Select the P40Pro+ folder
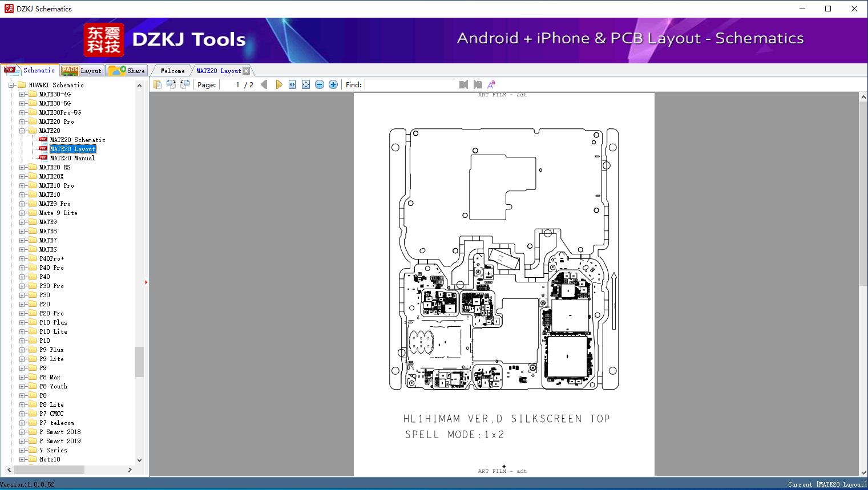Screen dimensions: 868x490 point(51,258)
